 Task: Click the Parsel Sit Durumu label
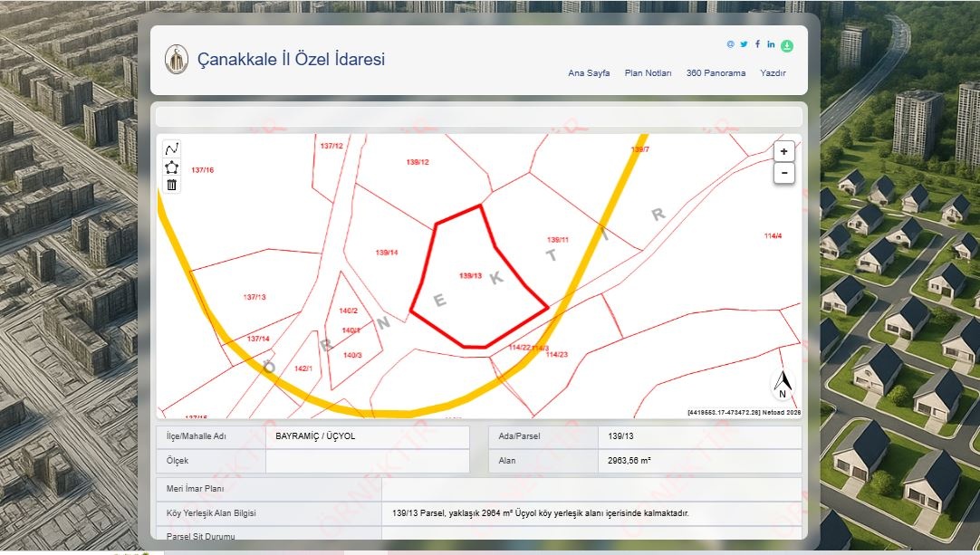(201, 536)
